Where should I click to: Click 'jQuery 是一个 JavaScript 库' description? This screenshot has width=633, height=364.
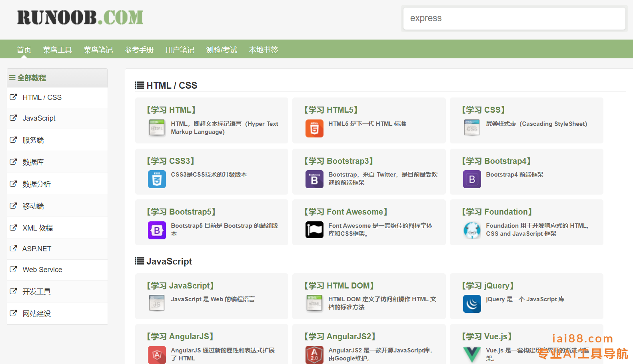pyautogui.click(x=525, y=299)
